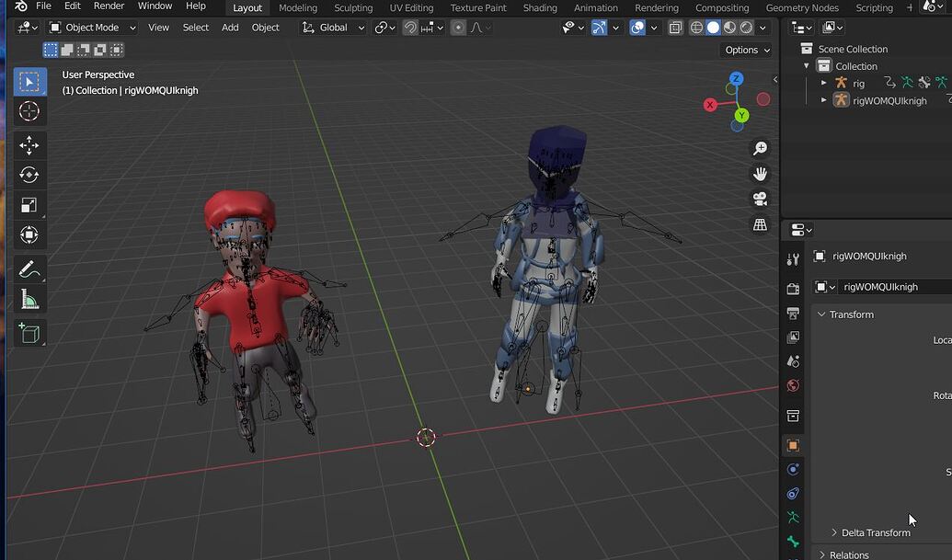The height and width of the screenshot is (560, 952).
Task: Open the World properties tab
Action: (793, 386)
